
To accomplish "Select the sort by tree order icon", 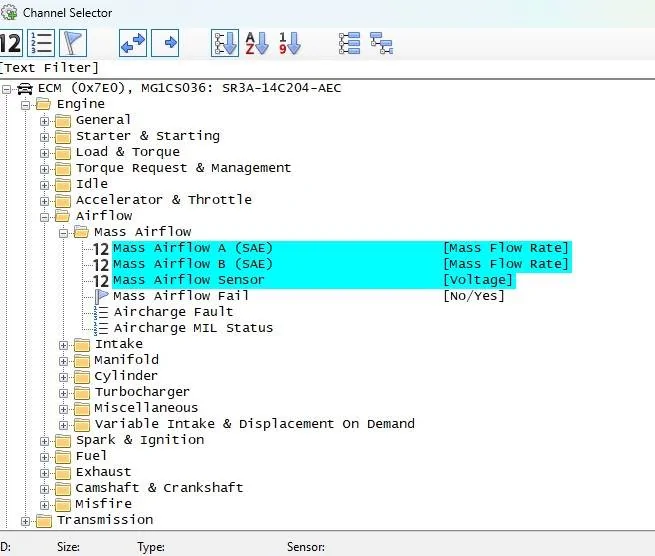I will (x=225, y=43).
